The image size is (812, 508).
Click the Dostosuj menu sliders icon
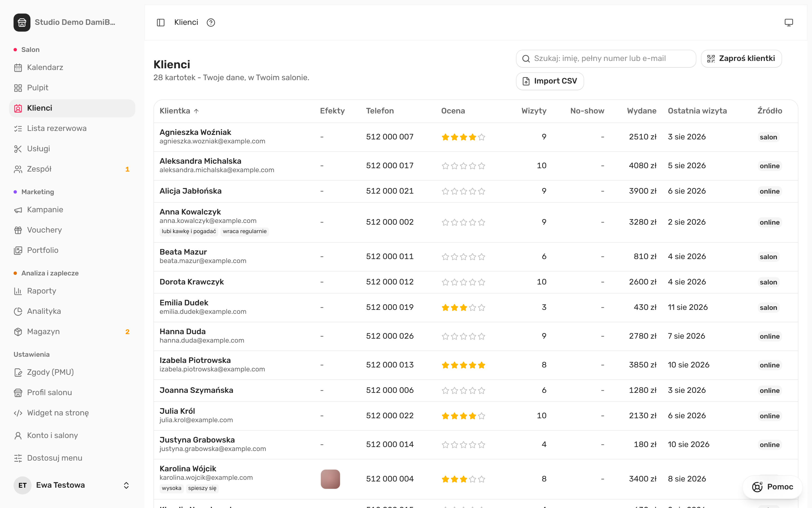(18, 458)
